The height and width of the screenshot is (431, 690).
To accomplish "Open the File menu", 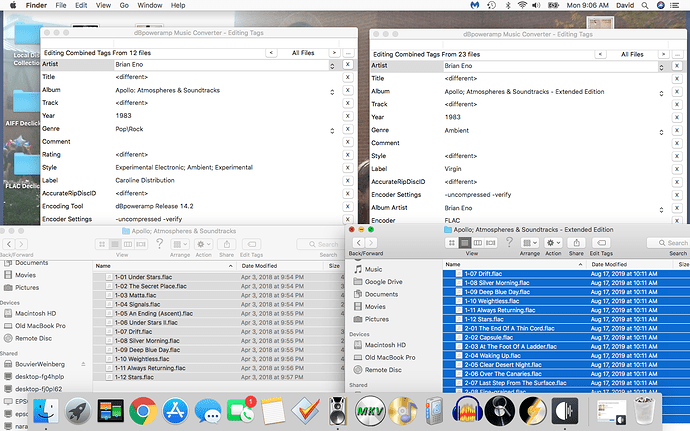I will [61, 5].
